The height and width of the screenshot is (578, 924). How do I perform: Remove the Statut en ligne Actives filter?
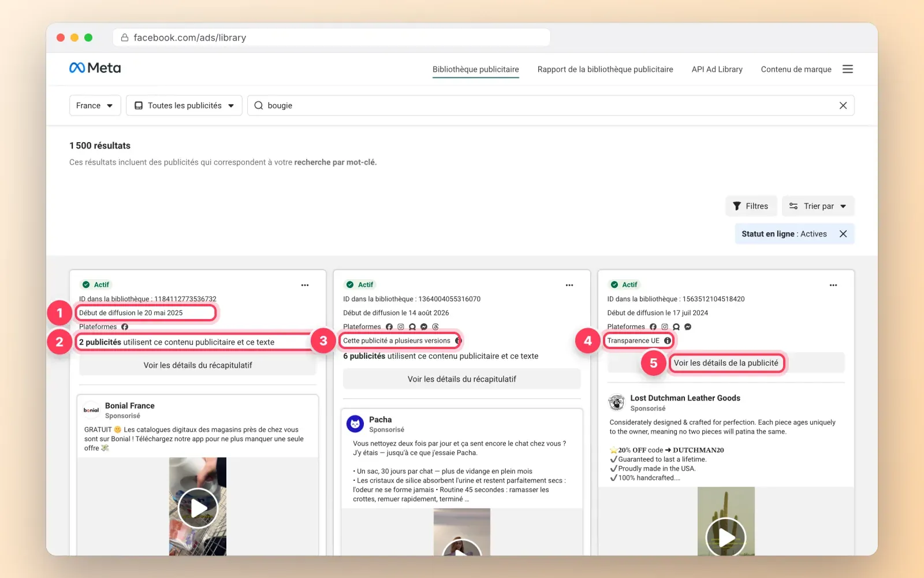coord(843,234)
